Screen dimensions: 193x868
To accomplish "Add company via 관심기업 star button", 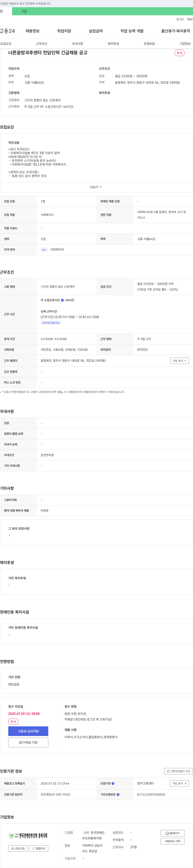I will [x=18, y=848].
